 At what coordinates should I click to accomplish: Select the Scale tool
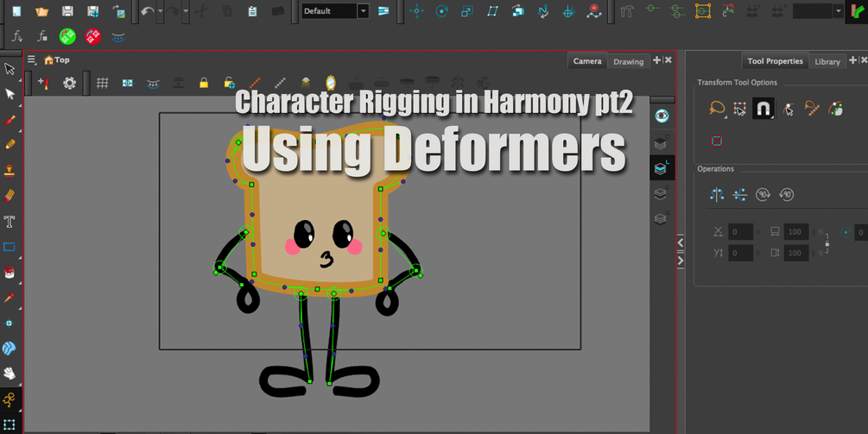(467, 11)
